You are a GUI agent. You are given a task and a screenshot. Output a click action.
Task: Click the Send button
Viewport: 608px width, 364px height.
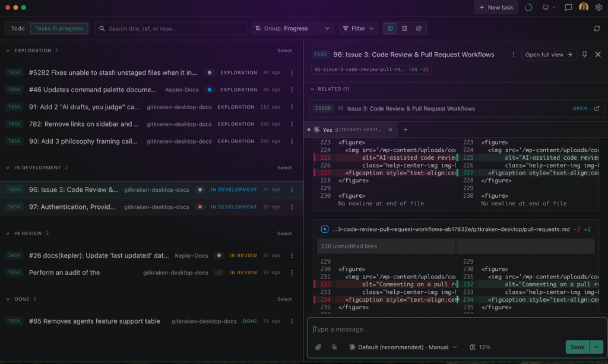tap(577, 347)
